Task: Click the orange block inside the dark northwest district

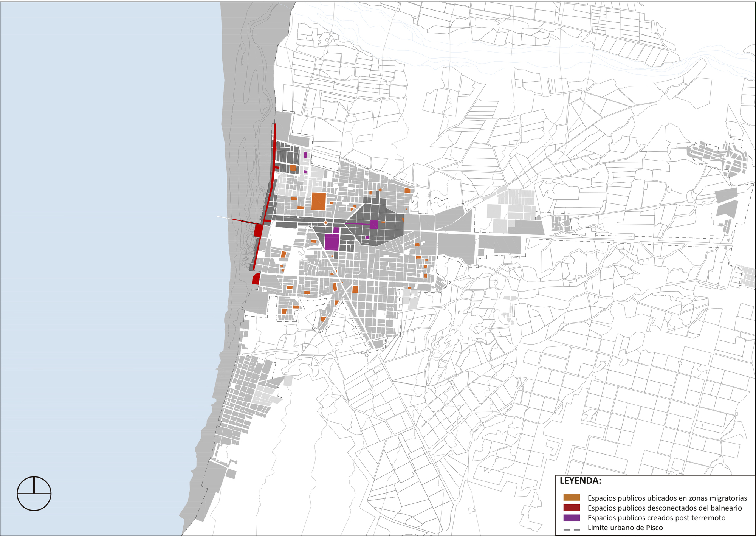Action: 293,168
